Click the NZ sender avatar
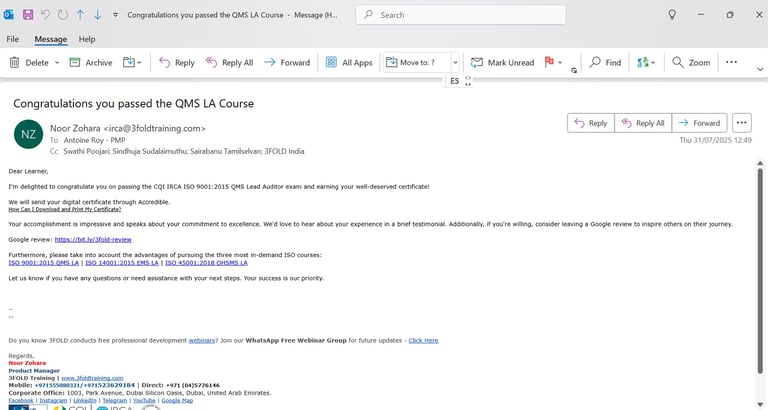Screen dimensions: 768x410 click(28, 134)
